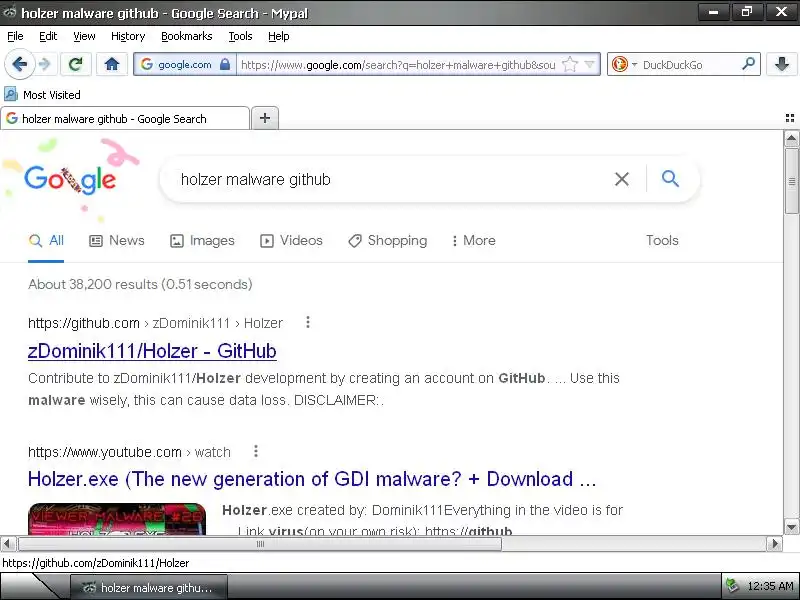Select the All results tab
This screenshot has width=800, height=600.
click(x=46, y=240)
